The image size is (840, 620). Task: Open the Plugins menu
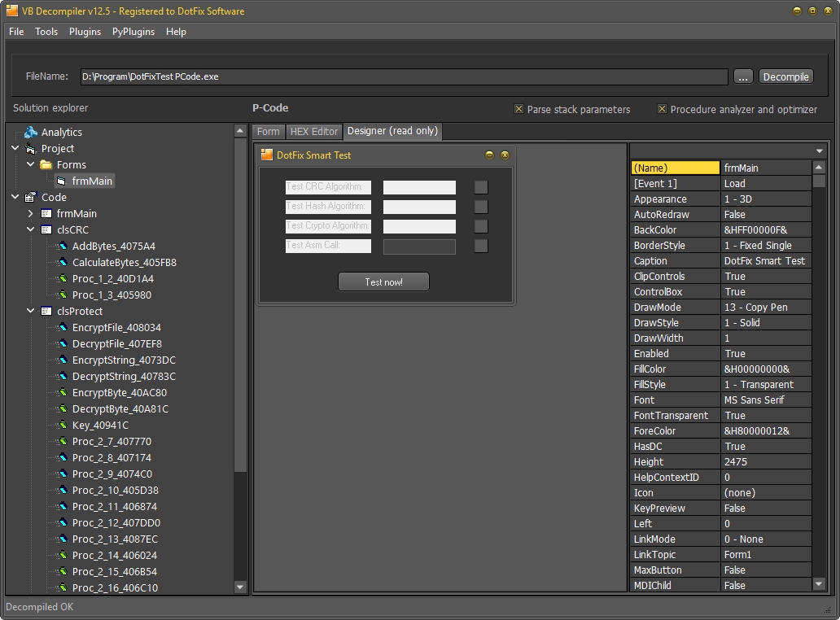pos(85,32)
